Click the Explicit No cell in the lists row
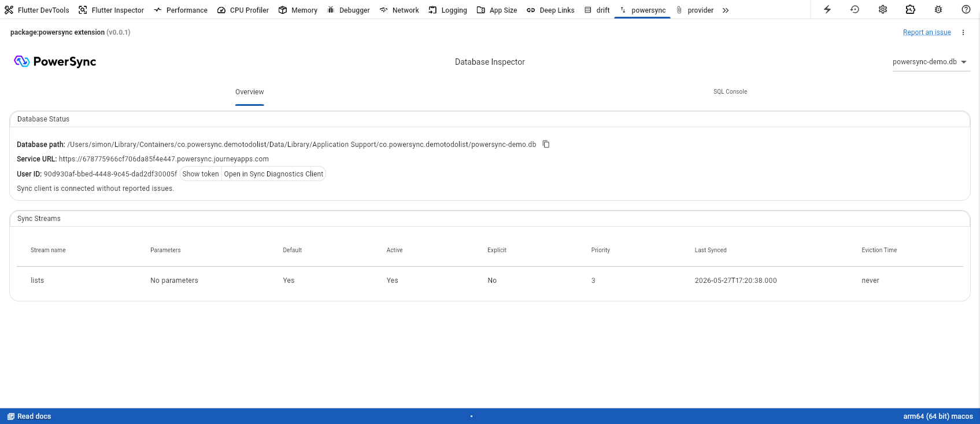Viewport: 980px width, 424px height. click(x=492, y=281)
